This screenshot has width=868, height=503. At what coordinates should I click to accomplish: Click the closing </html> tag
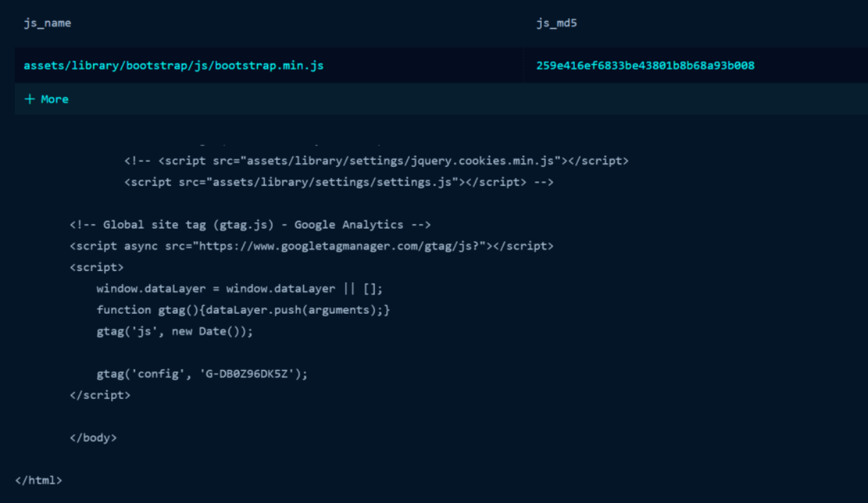39,481
